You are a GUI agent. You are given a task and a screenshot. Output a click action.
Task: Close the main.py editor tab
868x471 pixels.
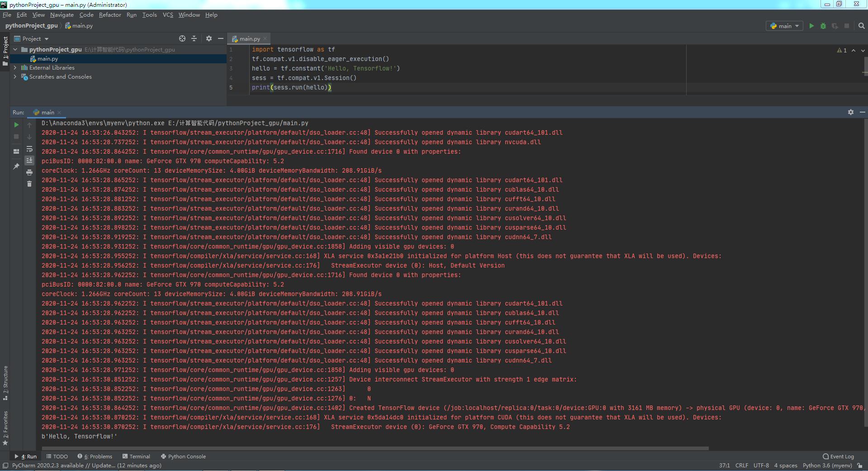pos(265,38)
